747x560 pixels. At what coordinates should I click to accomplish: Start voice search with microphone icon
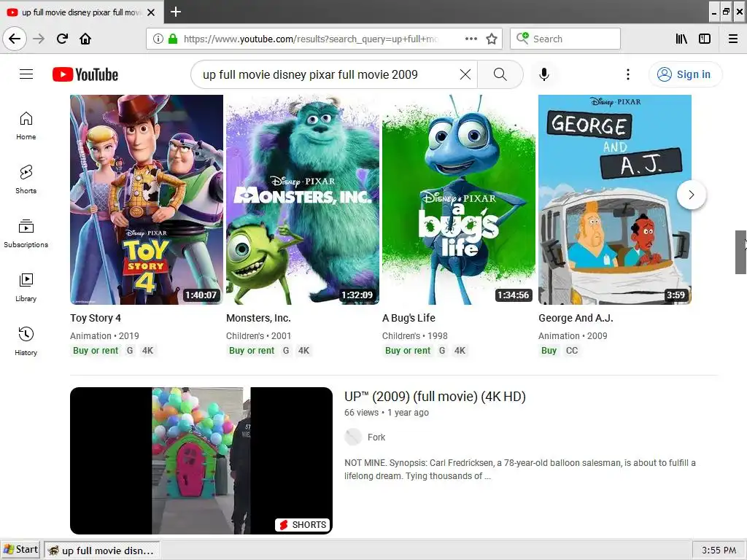tap(544, 74)
